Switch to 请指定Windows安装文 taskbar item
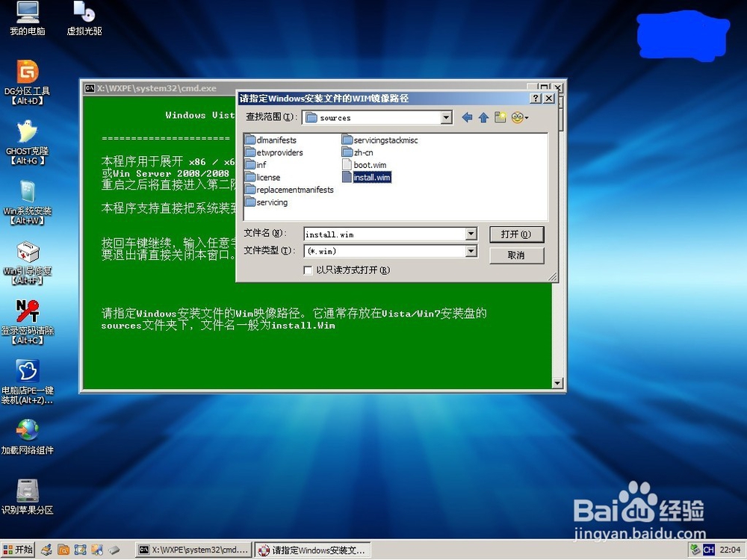747x560 pixels. coord(312,550)
